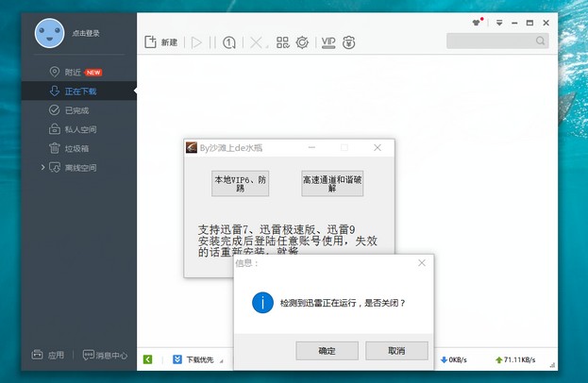This screenshot has width=588, height=383.
Task: Click the search magnifier icon
Action: point(541,41)
